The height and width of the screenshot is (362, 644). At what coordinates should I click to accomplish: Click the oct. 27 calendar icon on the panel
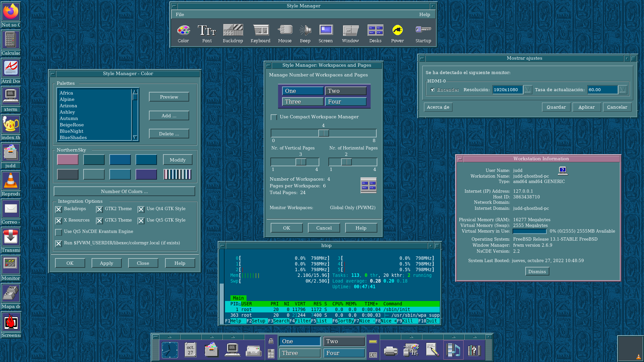click(190, 350)
